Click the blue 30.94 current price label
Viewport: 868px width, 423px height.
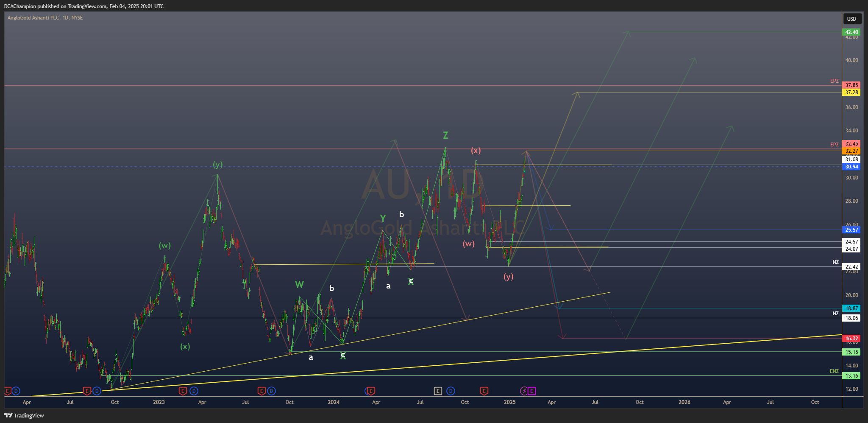pyautogui.click(x=851, y=167)
